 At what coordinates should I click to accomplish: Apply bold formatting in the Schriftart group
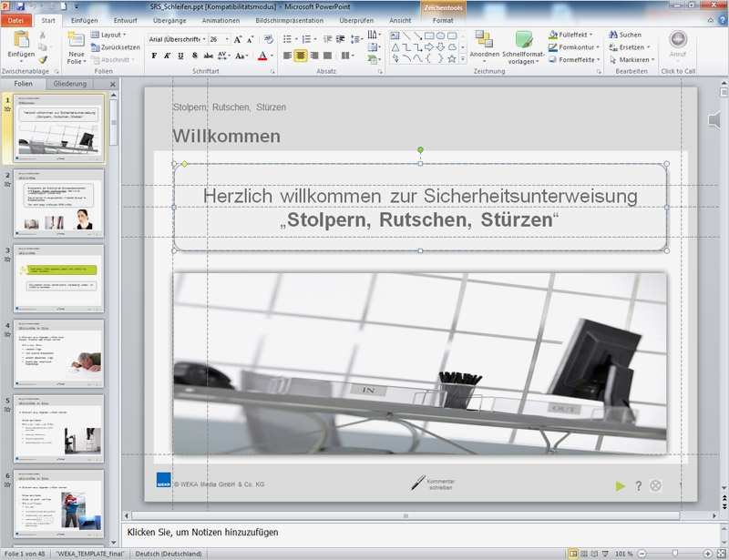click(154, 56)
